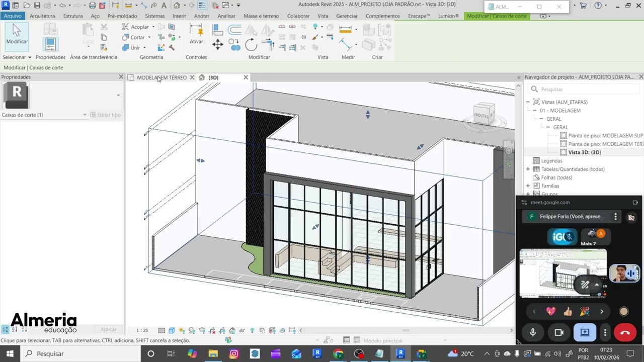
Task: Click the Visual Style cube icon
Action: (x=172, y=330)
